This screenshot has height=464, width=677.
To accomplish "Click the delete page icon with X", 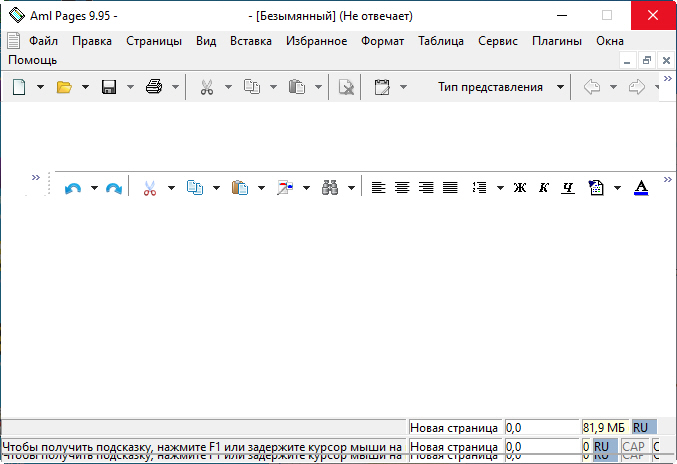I will pos(346,87).
